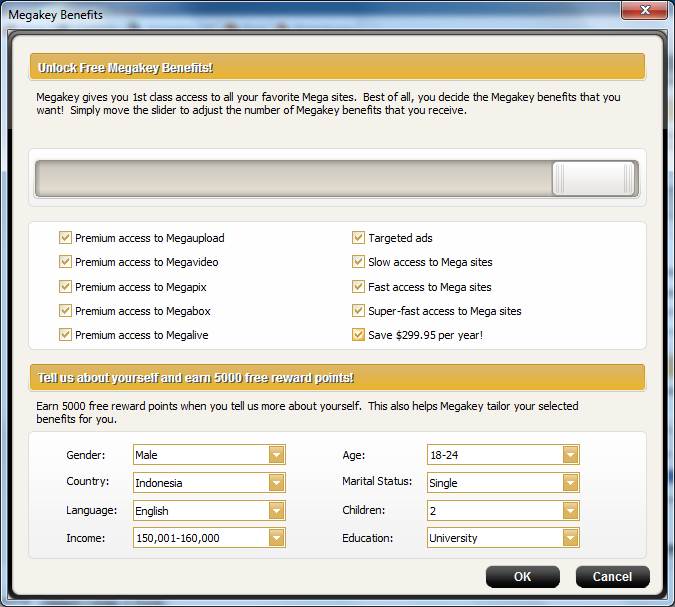The width and height of the screenshot is (675, 607).
Task: Toggle Premium access to Megabox checkbox
Action: point(65,310)
